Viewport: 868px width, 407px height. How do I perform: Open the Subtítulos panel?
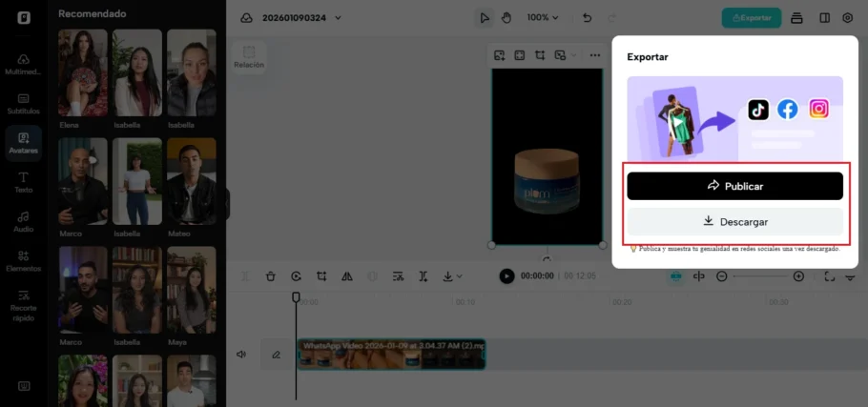(x=23, y=103)
